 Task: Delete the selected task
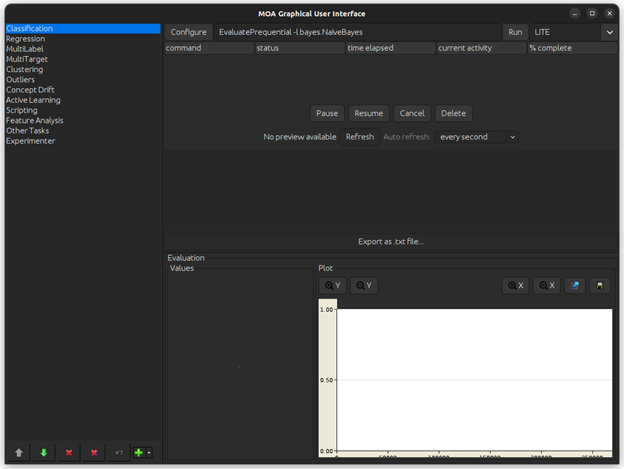453,113
